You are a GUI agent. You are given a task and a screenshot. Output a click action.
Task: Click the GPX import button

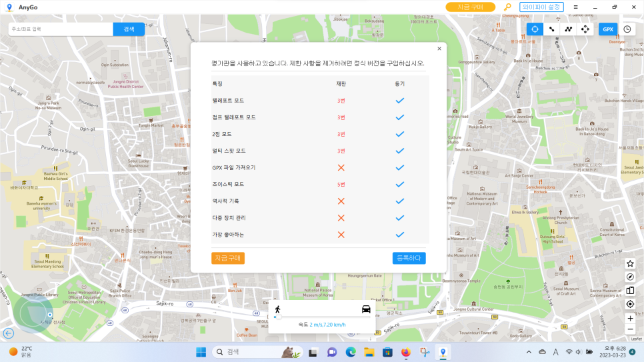tap(608, 29)
